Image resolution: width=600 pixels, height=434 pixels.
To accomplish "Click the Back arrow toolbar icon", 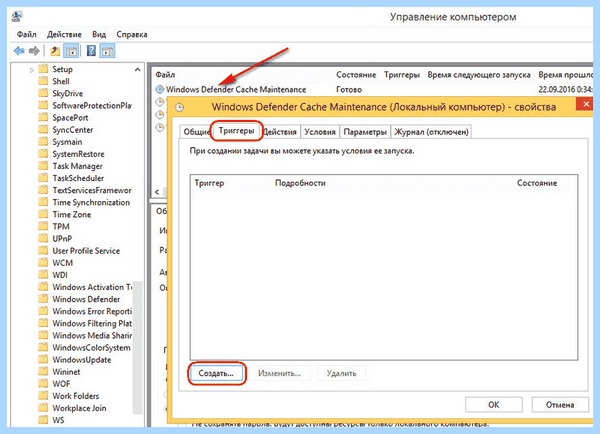I will [x=19, y=51].
